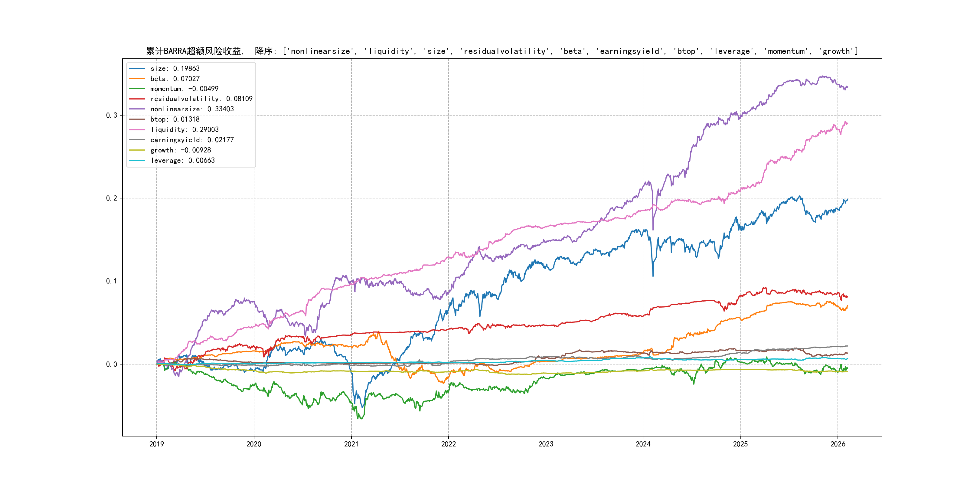The image size is (980, 490).
Task: Click the 0.3 y-axis tick label
Action: pyautogui.click(x=112, y=115)
